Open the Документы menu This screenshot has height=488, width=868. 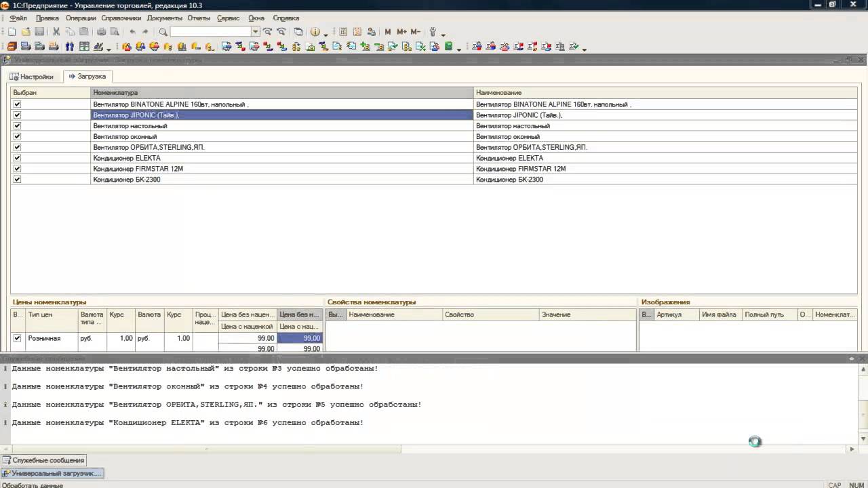(165, 18)
